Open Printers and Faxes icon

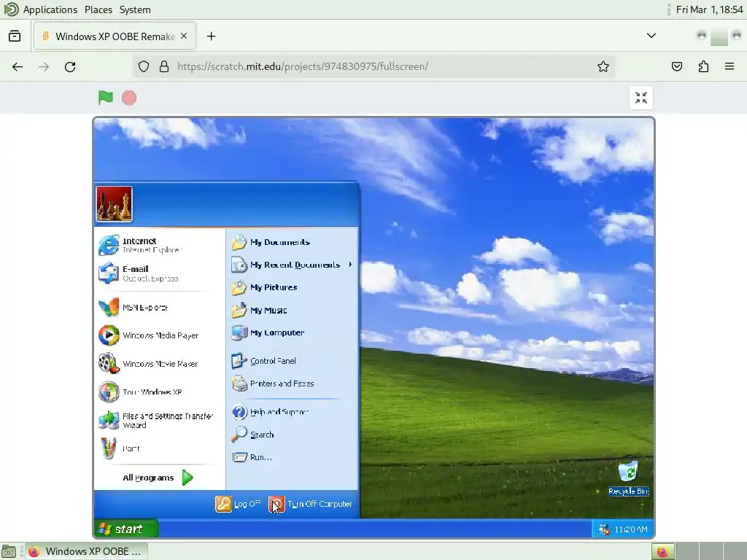coord(239,384)
